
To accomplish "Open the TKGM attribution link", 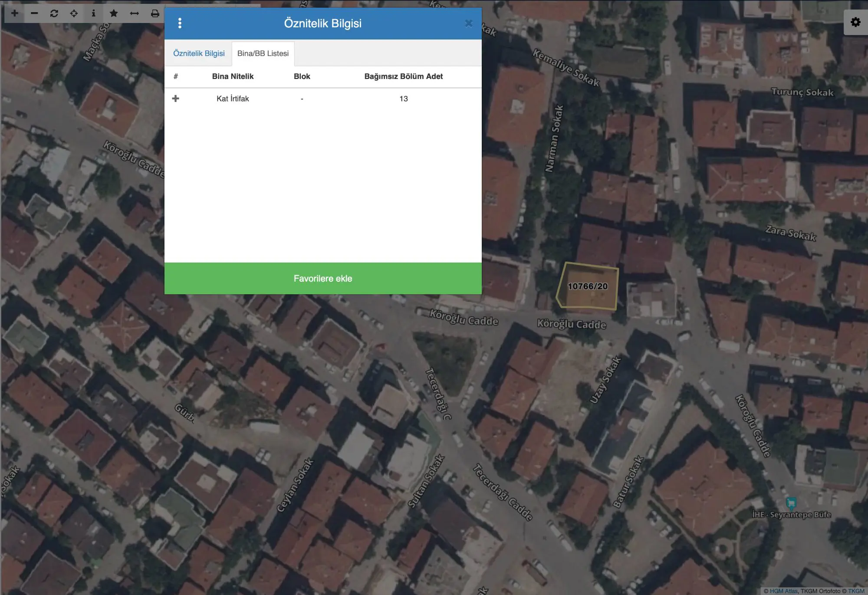I will pos(856,591).
